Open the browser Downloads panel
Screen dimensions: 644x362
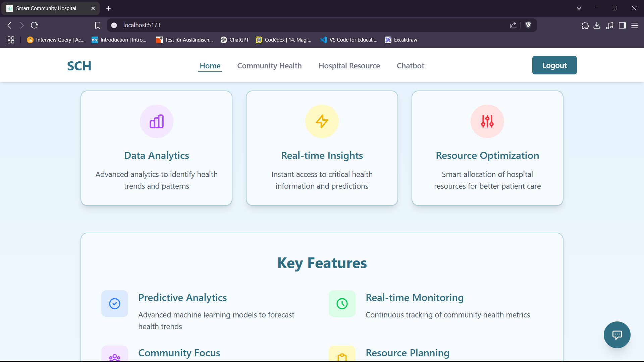pos(597,25)
